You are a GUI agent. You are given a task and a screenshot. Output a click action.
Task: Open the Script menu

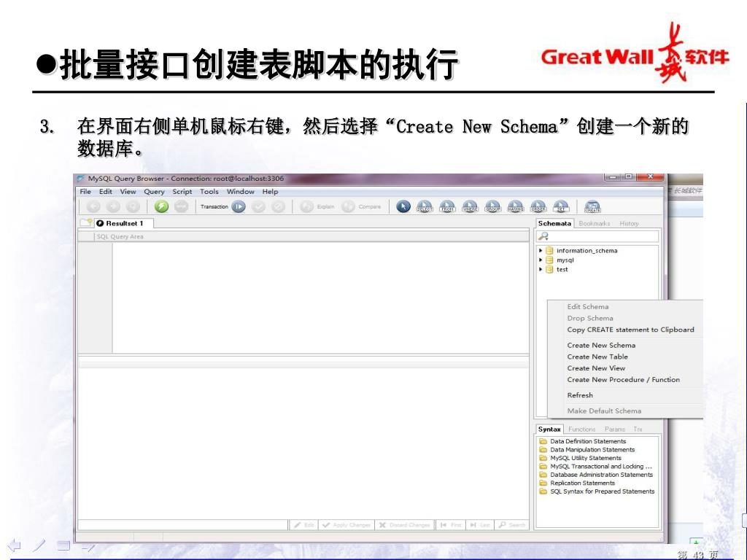click(x=182, y=192)
